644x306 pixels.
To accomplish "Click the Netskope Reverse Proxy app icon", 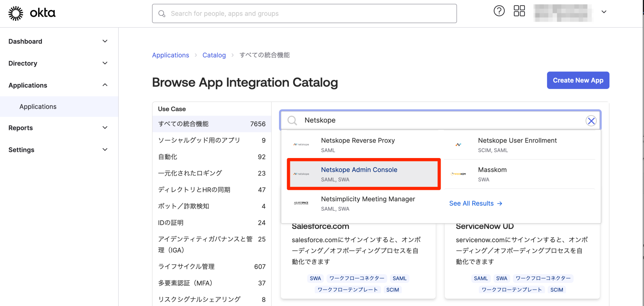I will click(x=301, y=144).
